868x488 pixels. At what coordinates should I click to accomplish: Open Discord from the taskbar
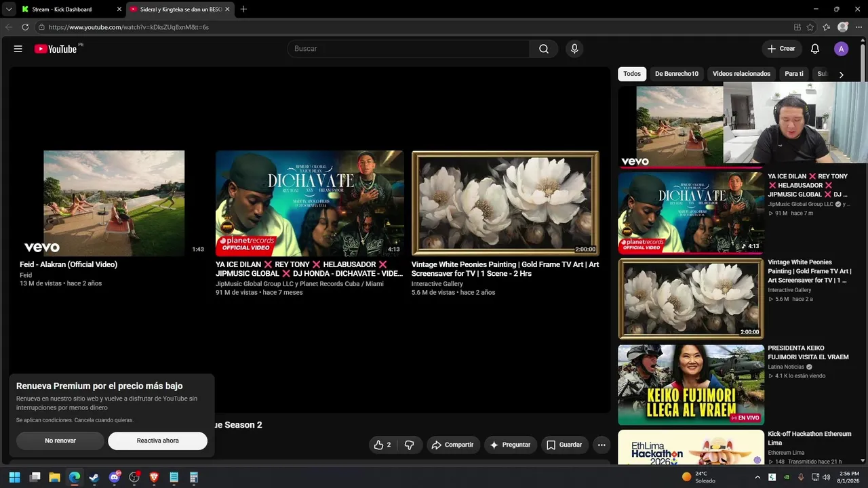pos(114,477)
